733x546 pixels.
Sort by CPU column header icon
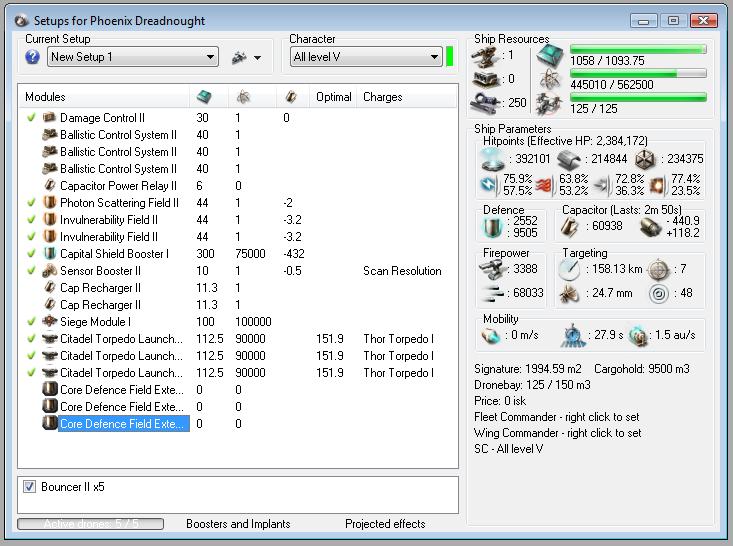[204, 97]
